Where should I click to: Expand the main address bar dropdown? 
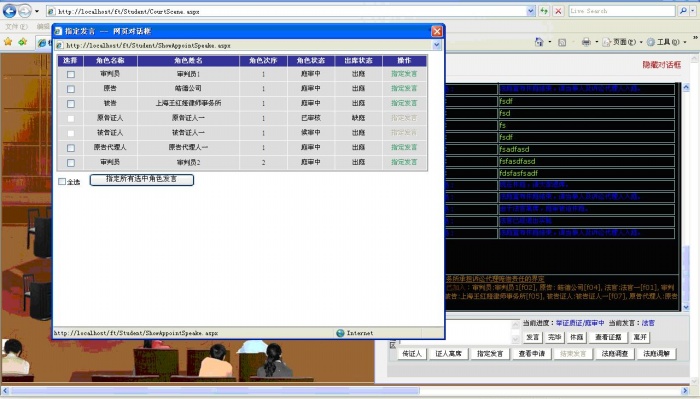click(x=530, y=11)
